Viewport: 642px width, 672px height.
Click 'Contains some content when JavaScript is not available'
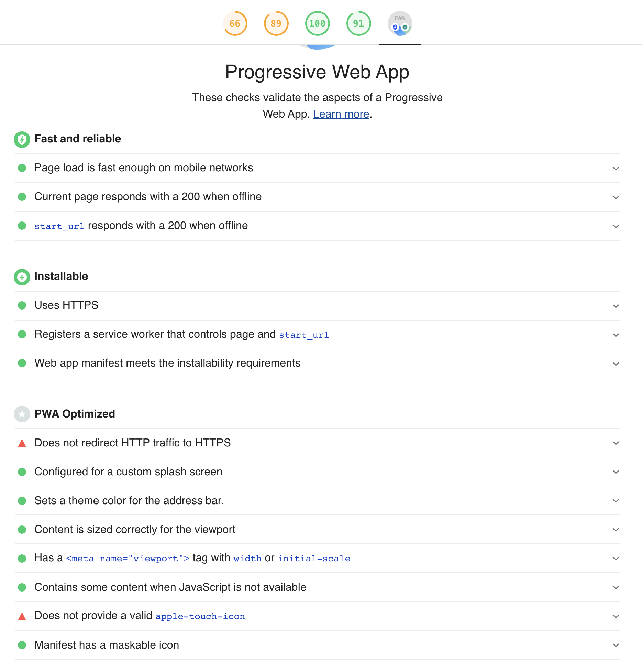tap(170, 587)
